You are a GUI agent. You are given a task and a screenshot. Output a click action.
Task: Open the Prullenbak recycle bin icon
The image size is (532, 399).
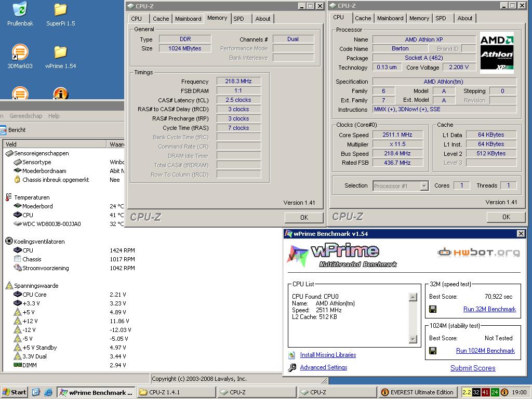pos(20,9)
